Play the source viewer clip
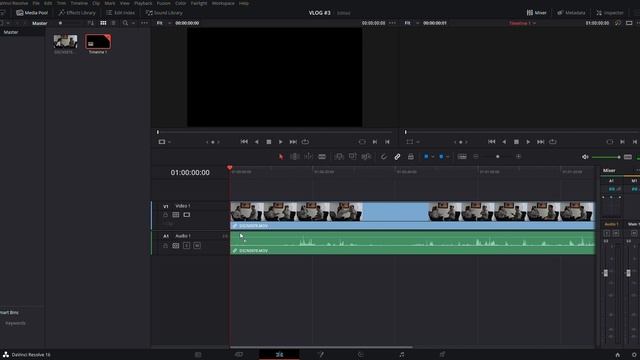640x360 pixels. [x=280, y=142]
